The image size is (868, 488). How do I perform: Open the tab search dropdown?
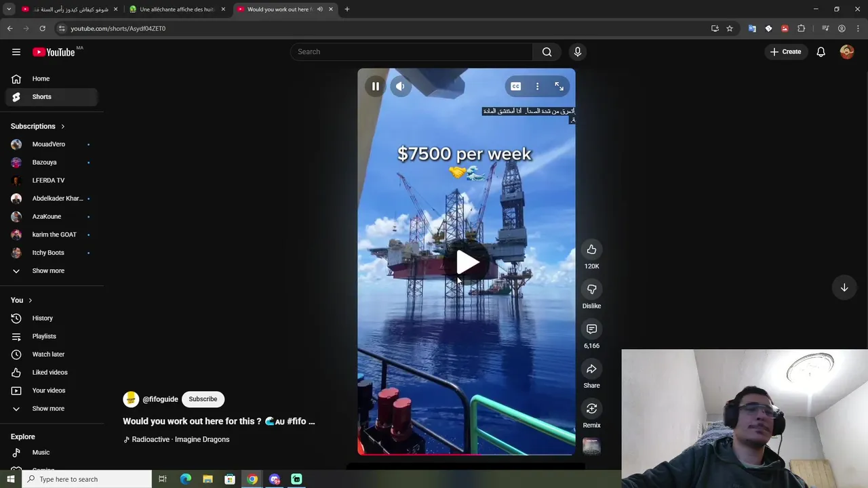[9, 9]
